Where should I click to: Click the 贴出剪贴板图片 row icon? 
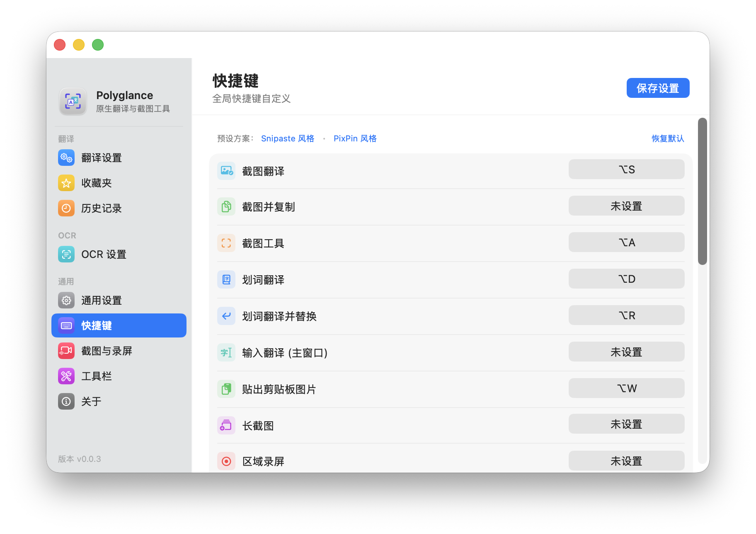(x=226, y=389)
